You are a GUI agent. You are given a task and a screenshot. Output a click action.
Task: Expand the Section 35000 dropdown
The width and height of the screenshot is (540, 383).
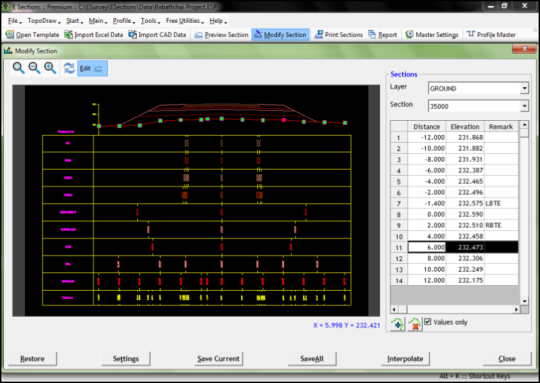(x=524, y=106)
